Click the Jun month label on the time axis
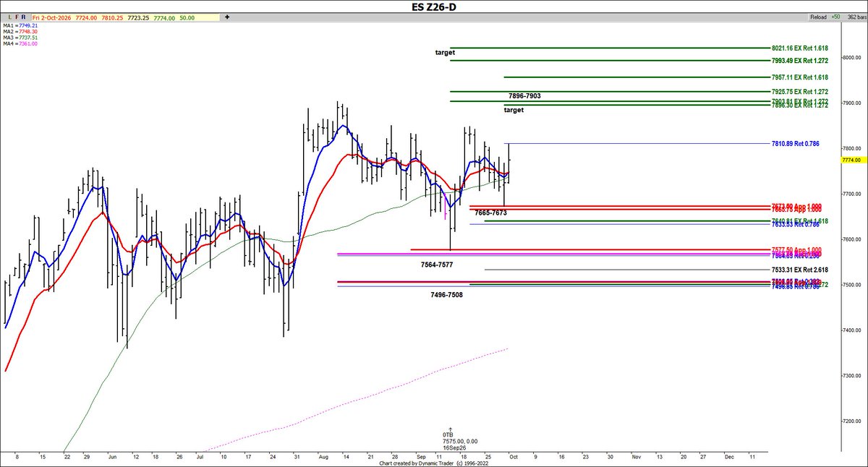The width and height of the screenshot is (868, 467). click(112, 458)
